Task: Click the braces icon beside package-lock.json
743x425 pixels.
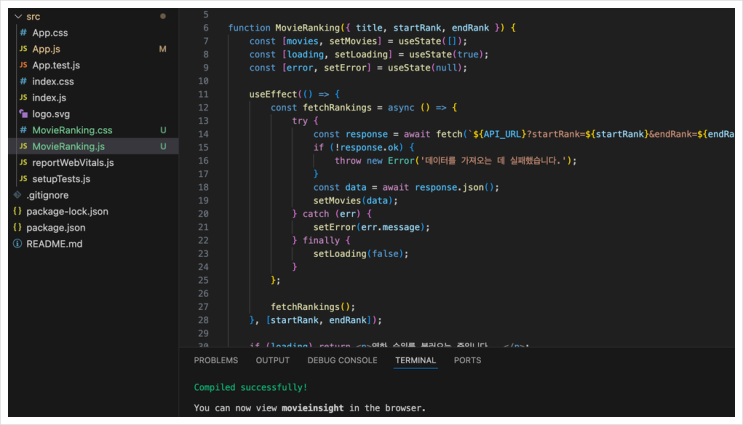Action: [18, 211]
